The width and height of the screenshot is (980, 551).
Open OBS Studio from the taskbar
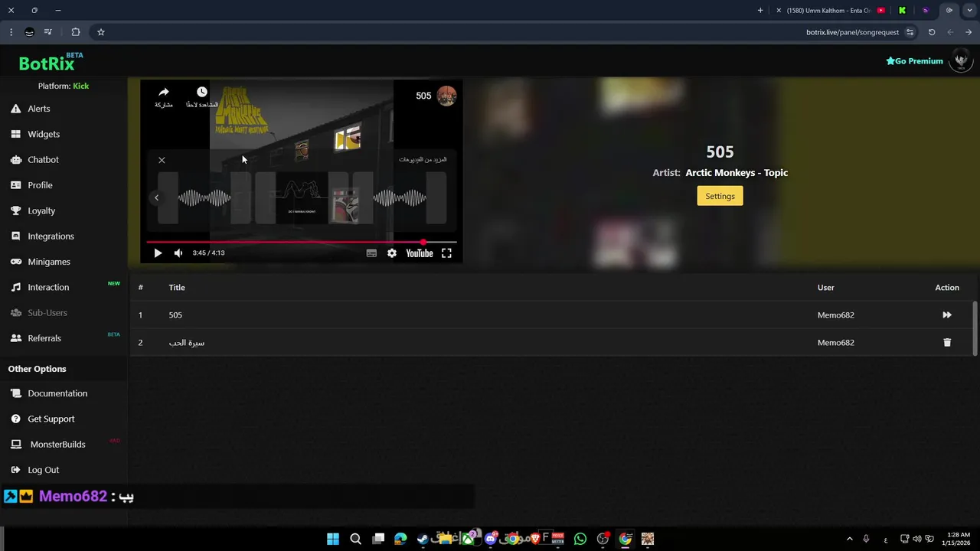[x=603, y=539]
